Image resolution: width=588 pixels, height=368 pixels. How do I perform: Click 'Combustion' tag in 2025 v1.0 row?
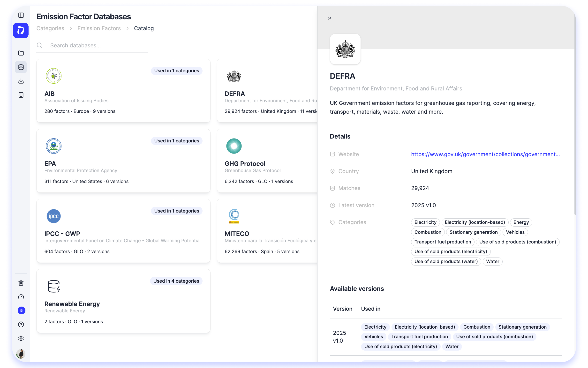point(477,327)
